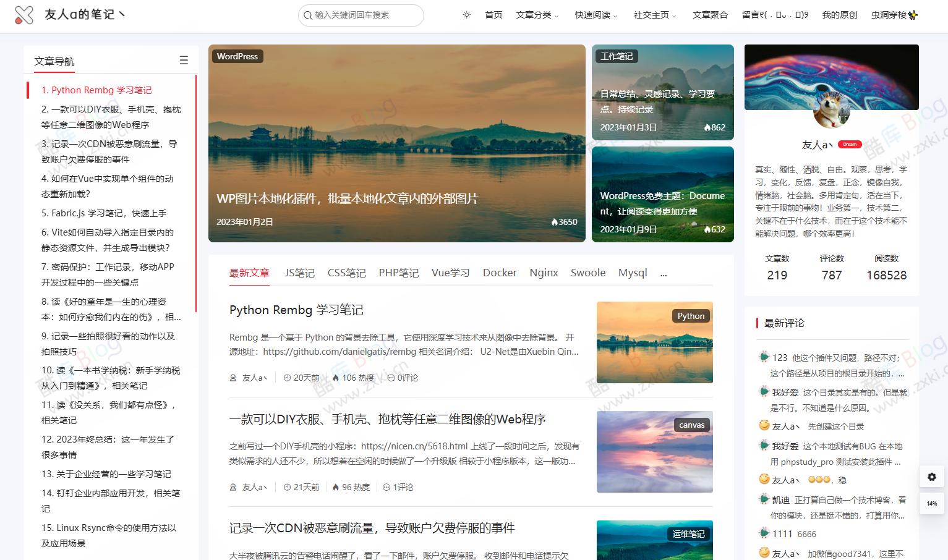
Task: Open the settings gear floating button
Action: click(x=932, y=477)
